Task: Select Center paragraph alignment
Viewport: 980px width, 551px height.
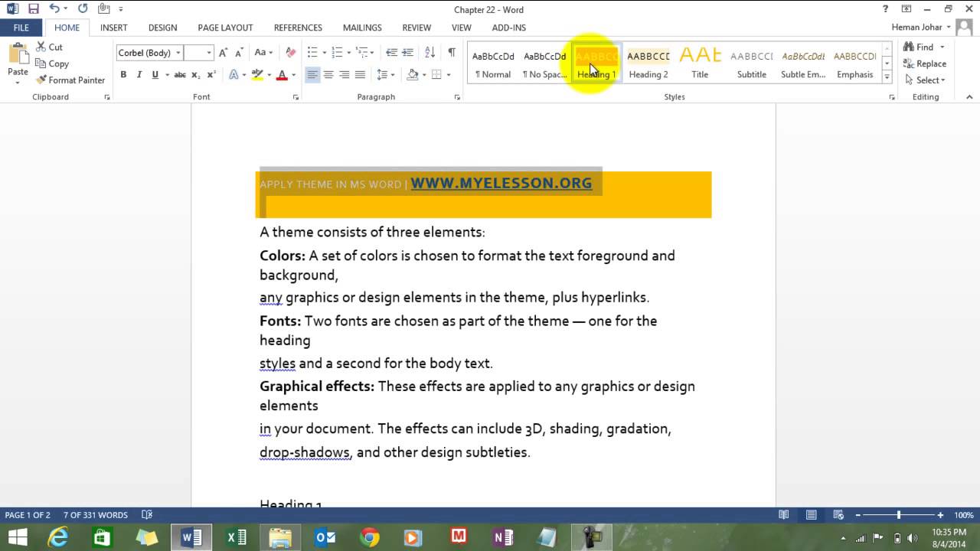Action: click(x=328, y=74)
